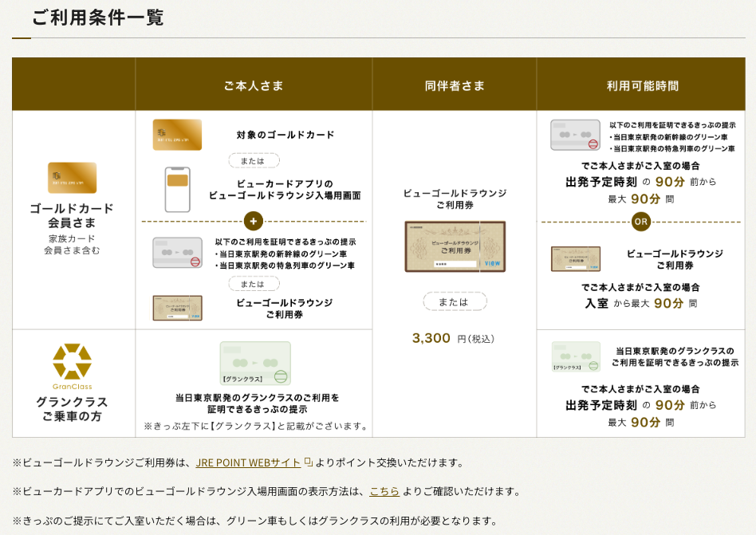Click the plus circle icon on the dashed line
The height and width of the screenshot is (535, 756).
pos(254,221)
